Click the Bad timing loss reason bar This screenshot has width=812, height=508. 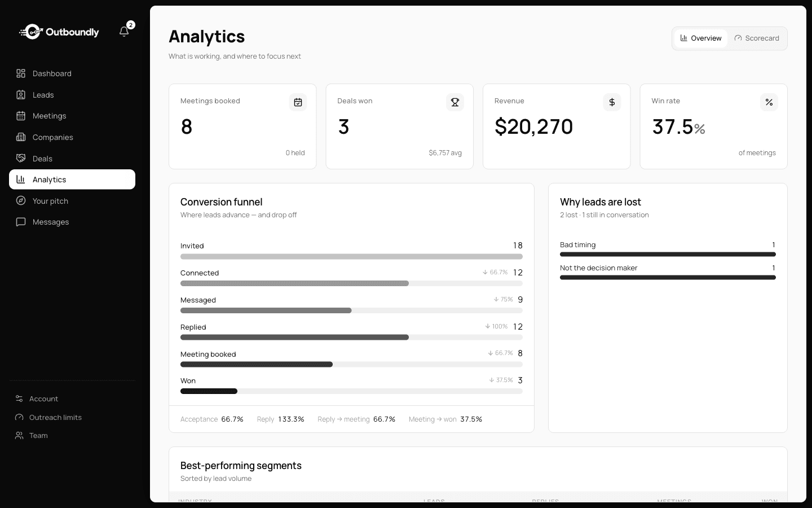coord(668,255)
